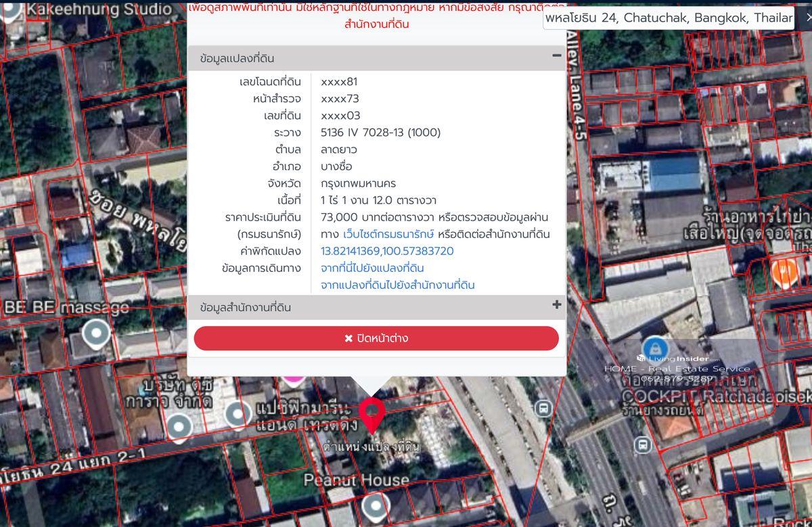Collapse the ข้อมูลแปลงที่ดิน section with minus
This screenshot has height=527, width=812.
556,56
